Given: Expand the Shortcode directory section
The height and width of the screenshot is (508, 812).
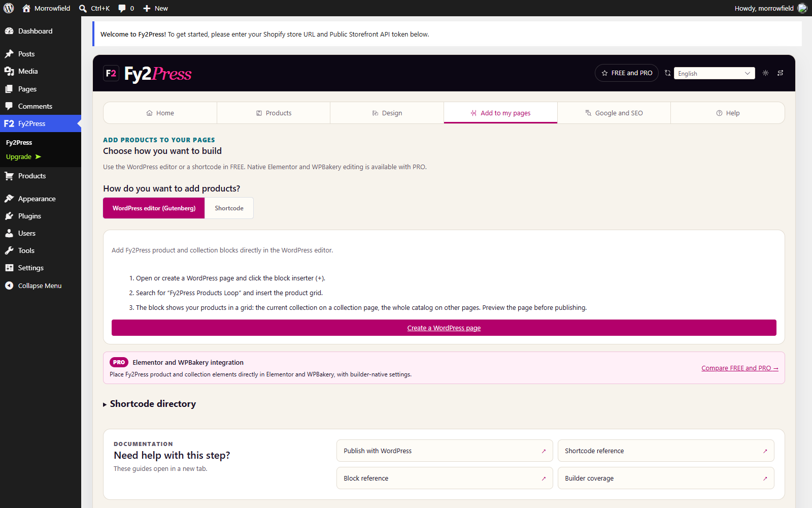Looking at the screenshot, I should point(150,404).
